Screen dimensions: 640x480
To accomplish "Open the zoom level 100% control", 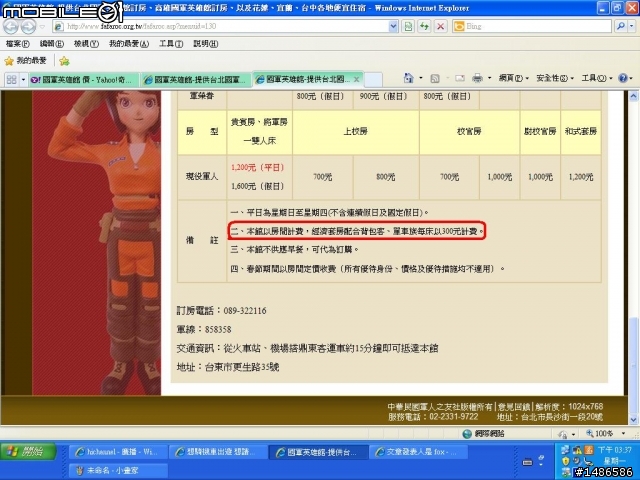I will (606, 433).
